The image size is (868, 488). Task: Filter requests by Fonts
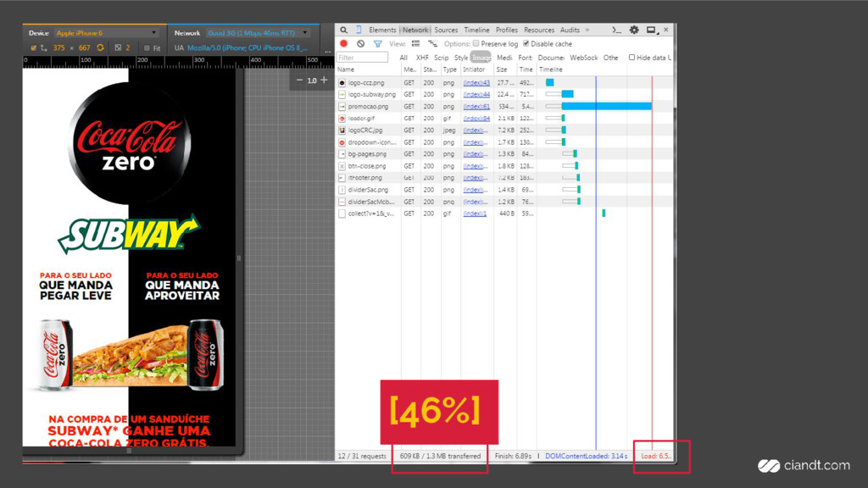tap(525, 58)
